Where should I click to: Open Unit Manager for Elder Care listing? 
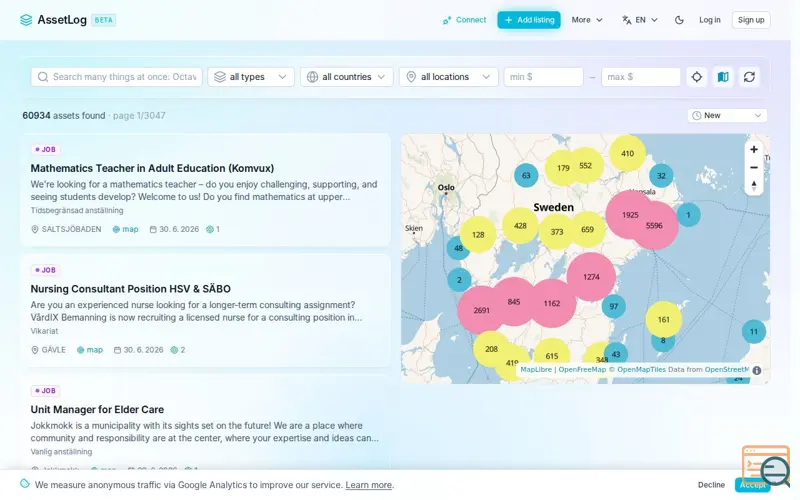click(97, 409)
